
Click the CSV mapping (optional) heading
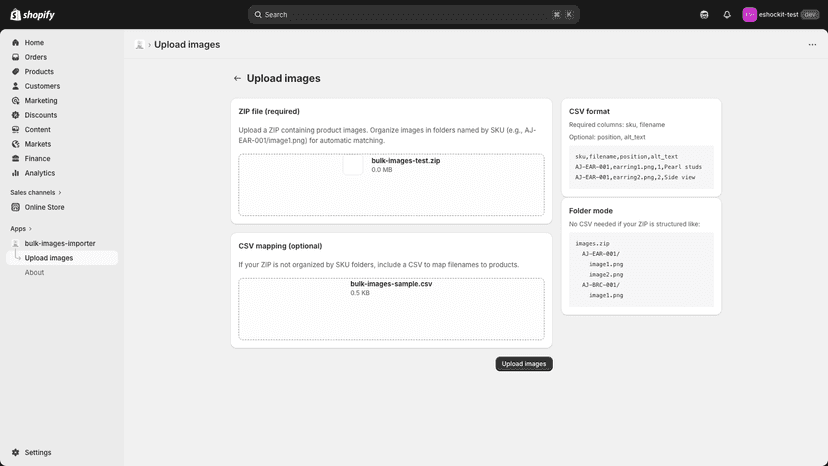pos(280,246)
